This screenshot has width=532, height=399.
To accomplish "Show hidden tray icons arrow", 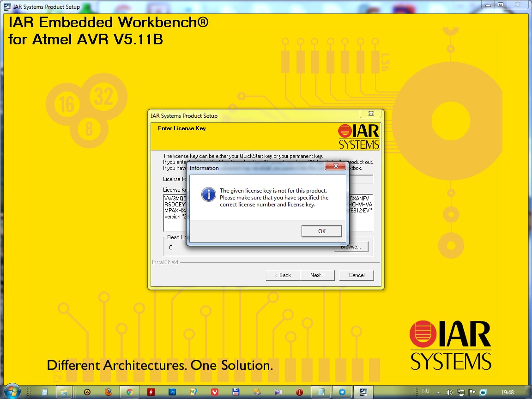I will (x=438, y=393).
